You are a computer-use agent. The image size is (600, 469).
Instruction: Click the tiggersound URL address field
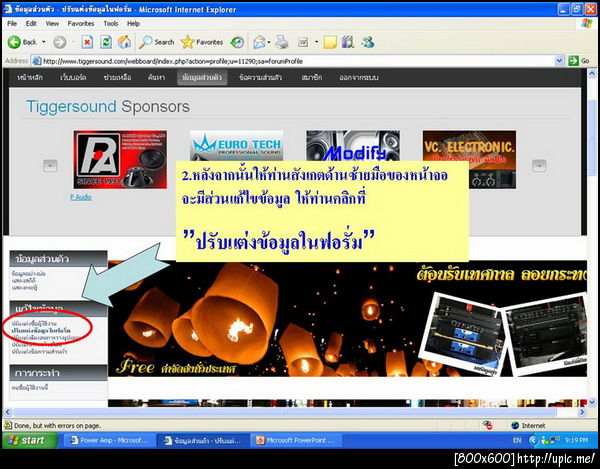298,61
